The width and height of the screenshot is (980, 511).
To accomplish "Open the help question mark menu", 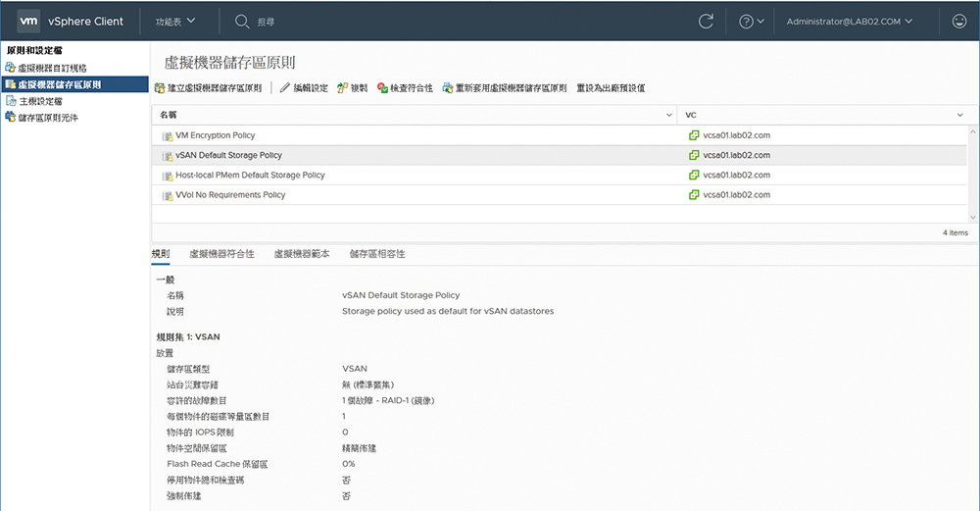I will point(752,22).
